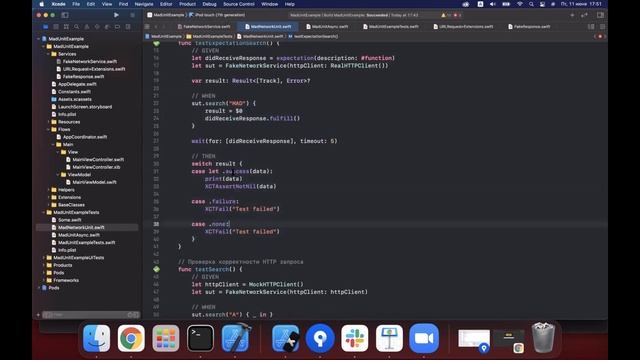This screenshot has width=640, height=360.
Task: Open the Find navigator magnifier icon
Action: click(x=76, y=27)
